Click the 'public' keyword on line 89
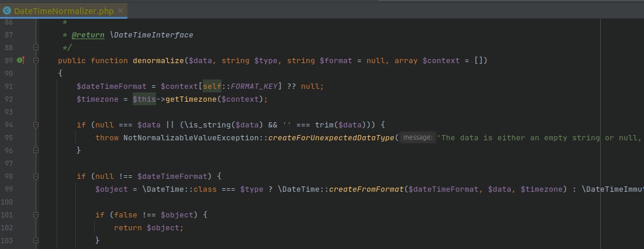Screen dimensions: 644x249 72,61
